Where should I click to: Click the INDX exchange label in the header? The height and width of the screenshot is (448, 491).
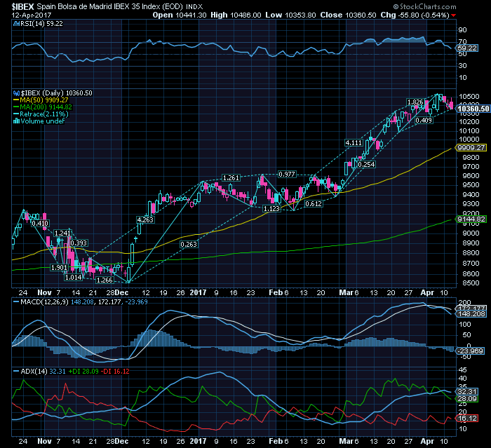(x=194, y=7)
